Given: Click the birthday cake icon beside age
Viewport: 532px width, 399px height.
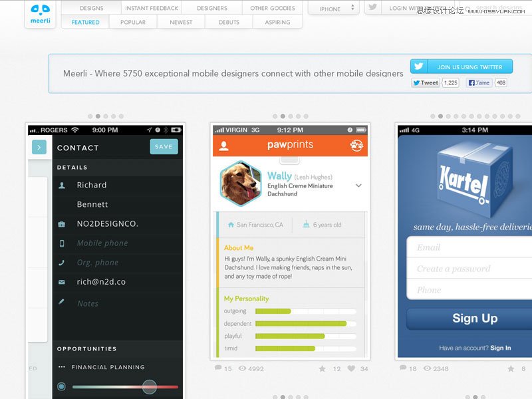Looking at the screenshot, I should pyautogui.click(x=306, y=224).
